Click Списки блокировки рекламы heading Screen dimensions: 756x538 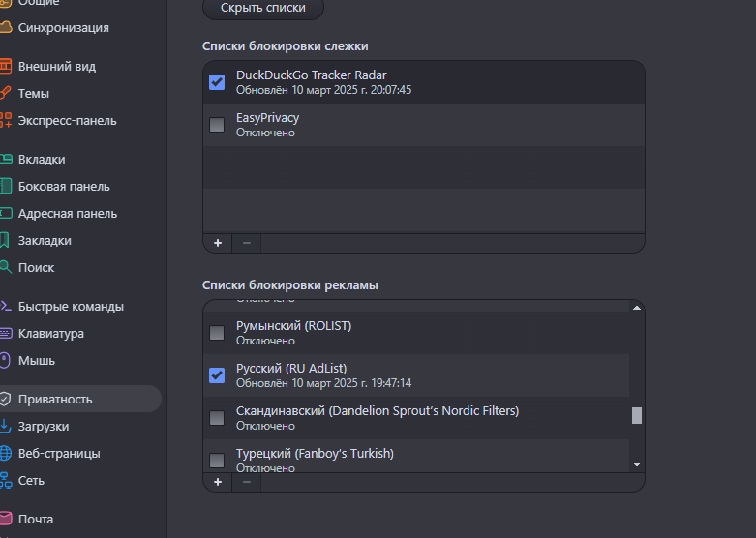click(x=289, y=284)
